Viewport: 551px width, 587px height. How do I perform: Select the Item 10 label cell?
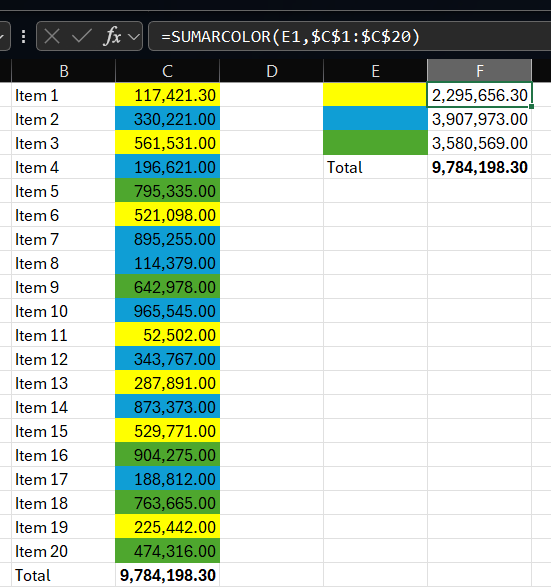[64, 311]
